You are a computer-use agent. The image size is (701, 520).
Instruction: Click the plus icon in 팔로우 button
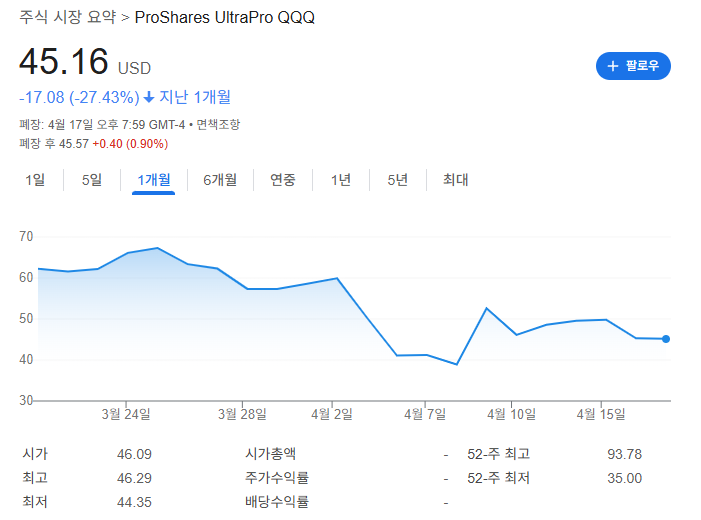coord(612,66)
